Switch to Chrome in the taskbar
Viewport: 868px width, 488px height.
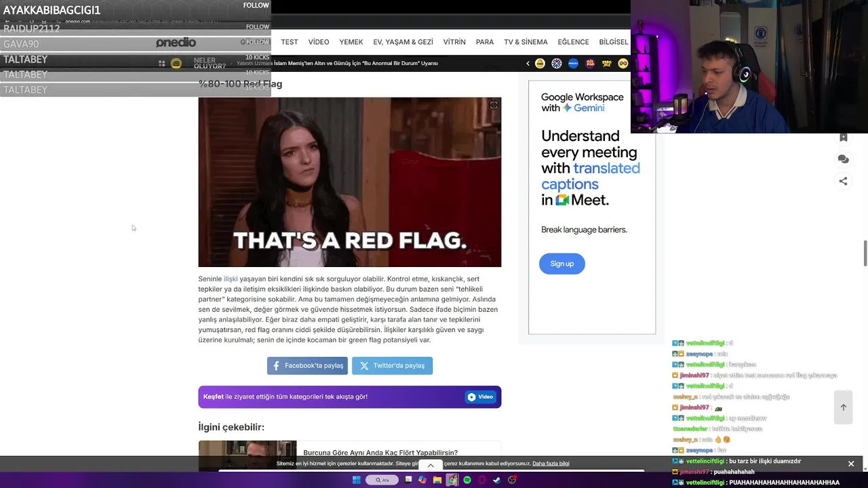[x=452, y=480]
